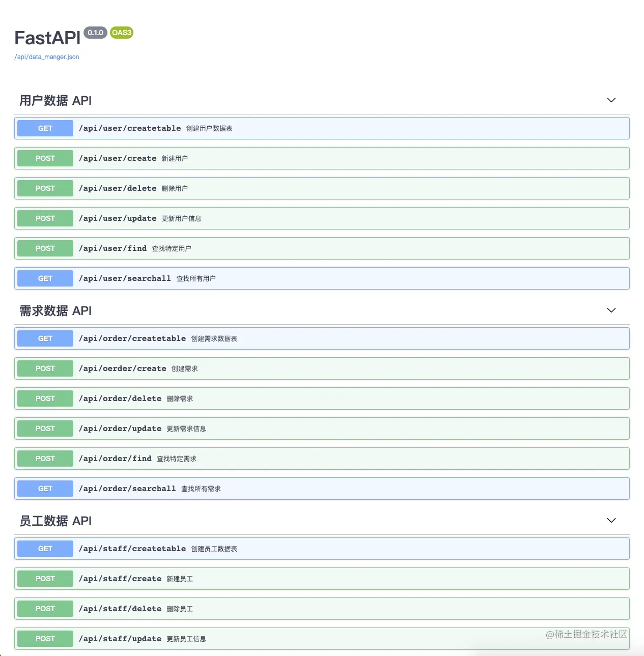The image size is (644, 656).
Task: Click the OAS3 badge
Action: tap(122, 33)
